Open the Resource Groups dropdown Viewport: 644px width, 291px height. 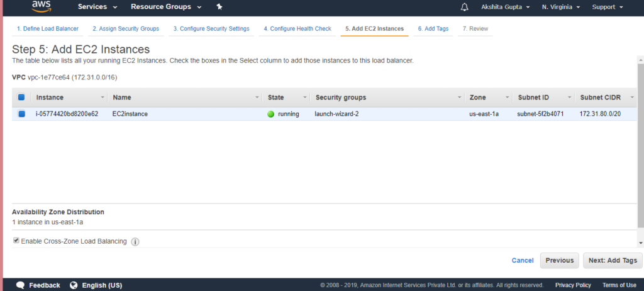166,7
